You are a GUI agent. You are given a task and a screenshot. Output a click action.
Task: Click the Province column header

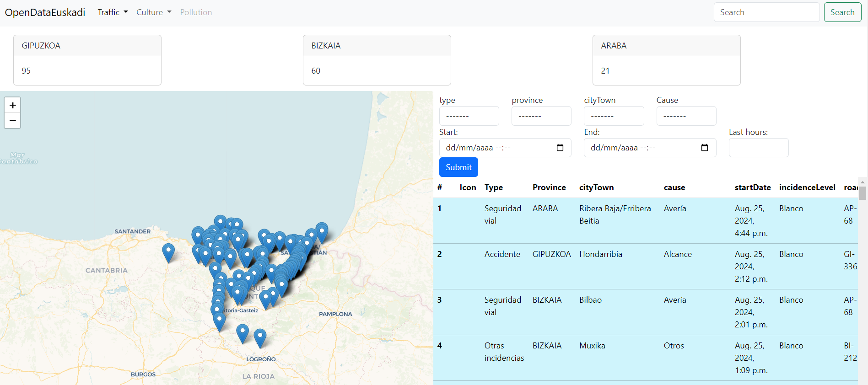pyautogui.click(x=549, y=187)
